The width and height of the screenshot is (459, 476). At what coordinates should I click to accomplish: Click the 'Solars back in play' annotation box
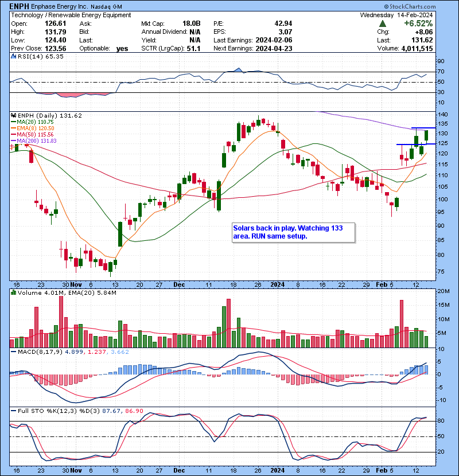[293, 232]
